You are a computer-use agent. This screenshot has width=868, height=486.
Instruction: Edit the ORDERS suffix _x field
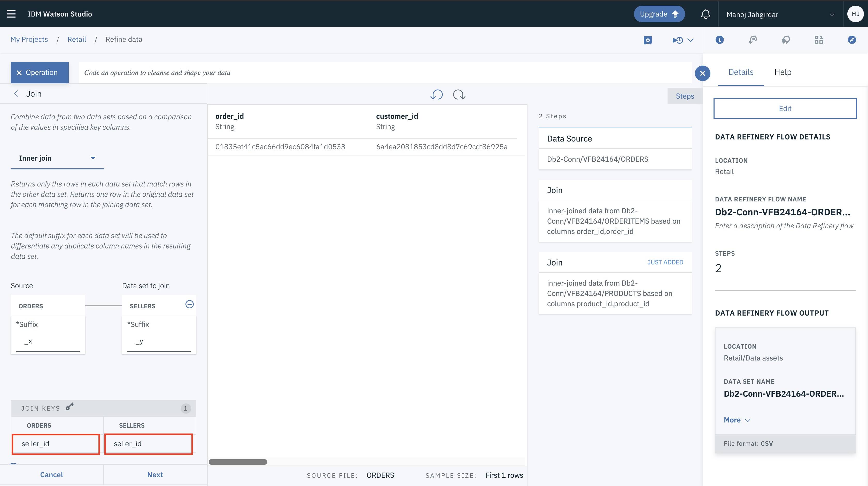point(48,341)
